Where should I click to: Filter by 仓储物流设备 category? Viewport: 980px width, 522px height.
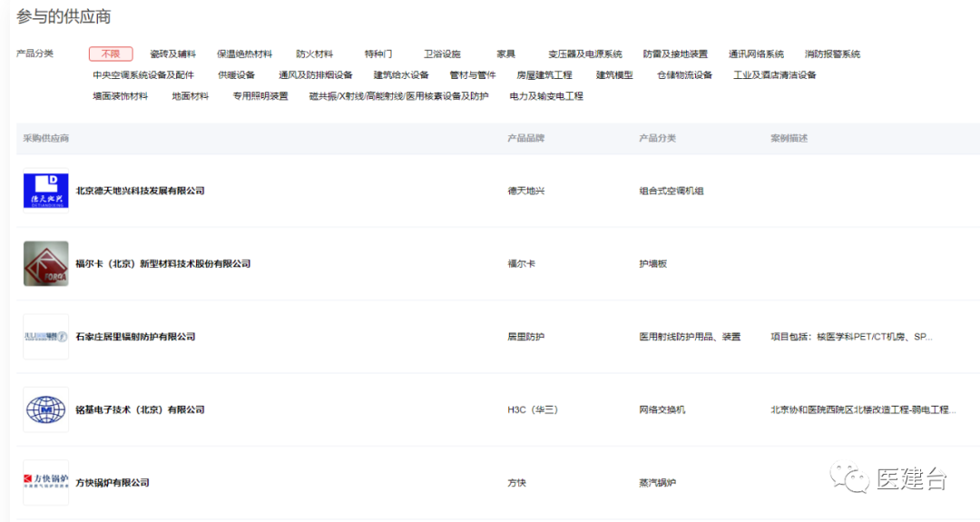[x=684, y=75]
